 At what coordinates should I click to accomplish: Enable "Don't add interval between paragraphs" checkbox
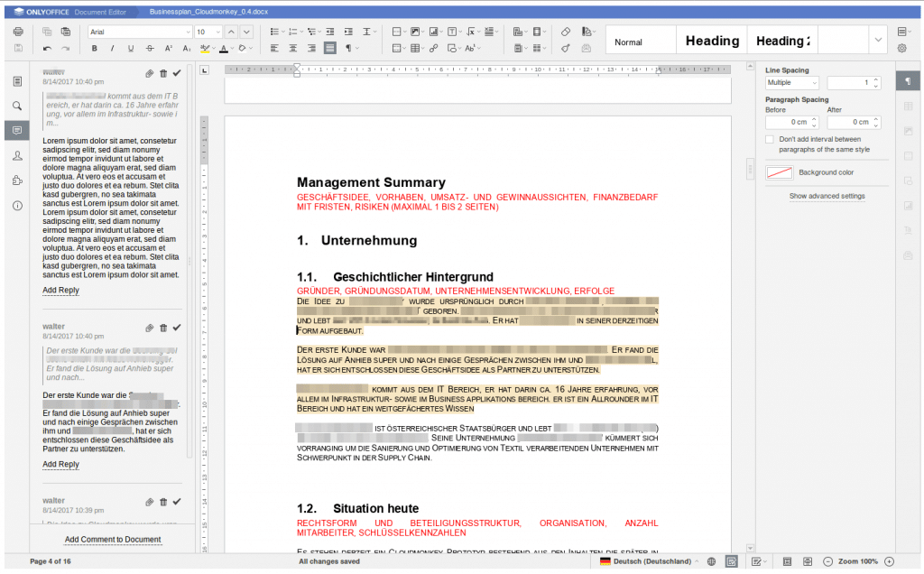pyautogui.click(x=770, y=140)
